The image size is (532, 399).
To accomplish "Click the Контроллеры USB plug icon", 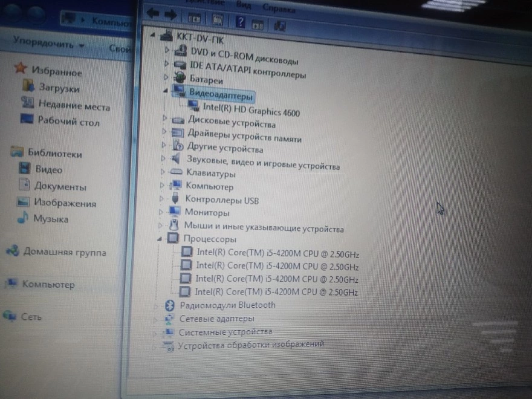I will (175, 198).
